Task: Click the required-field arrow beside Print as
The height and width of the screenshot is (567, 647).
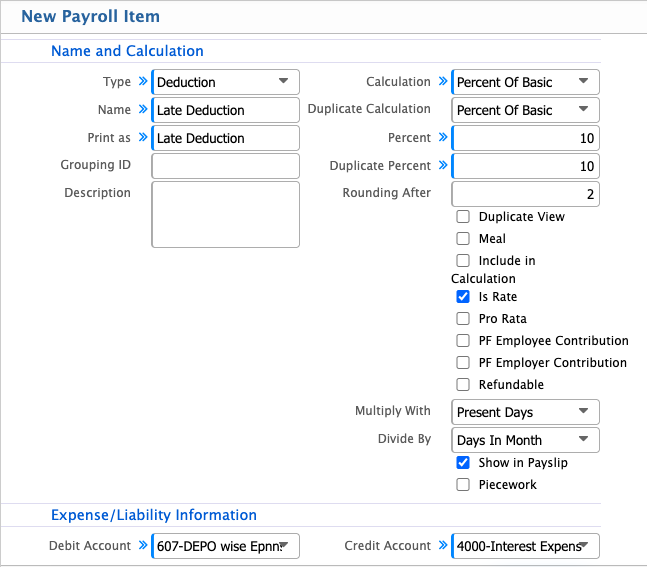Action: [x=143, y=137]
